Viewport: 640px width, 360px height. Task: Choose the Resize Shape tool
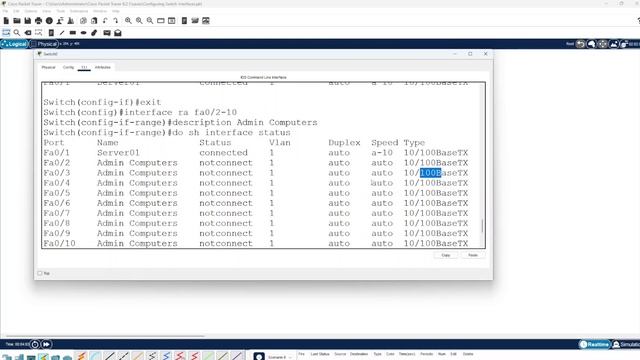(39, 33)
